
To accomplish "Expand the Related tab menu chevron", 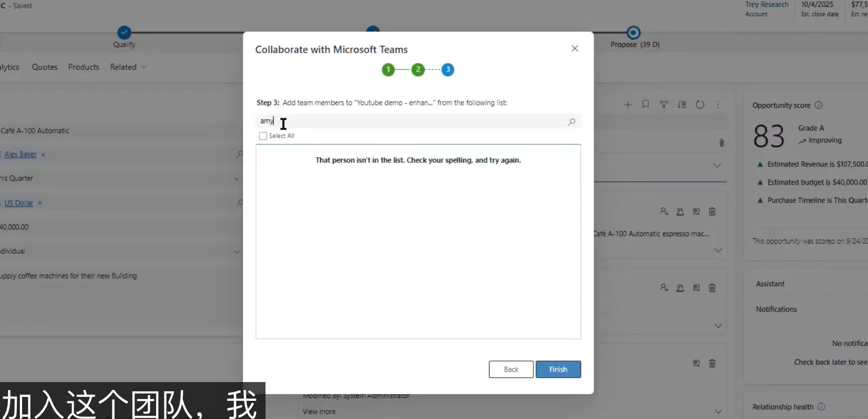I will coord(144,67).
